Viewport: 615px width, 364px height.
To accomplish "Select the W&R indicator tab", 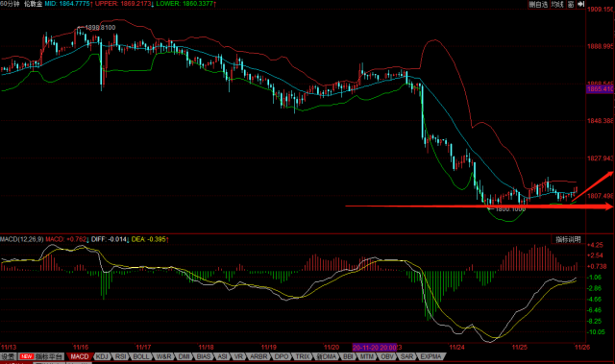I will point(163,356).
